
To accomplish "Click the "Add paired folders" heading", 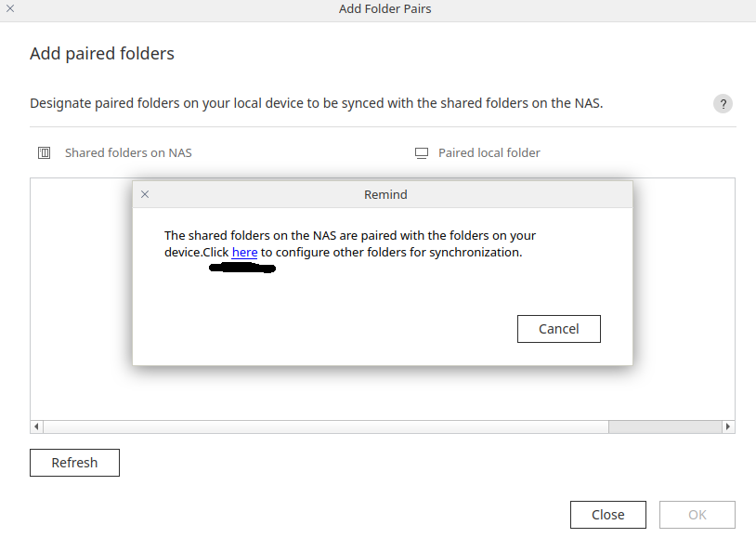I will point(102,53).
